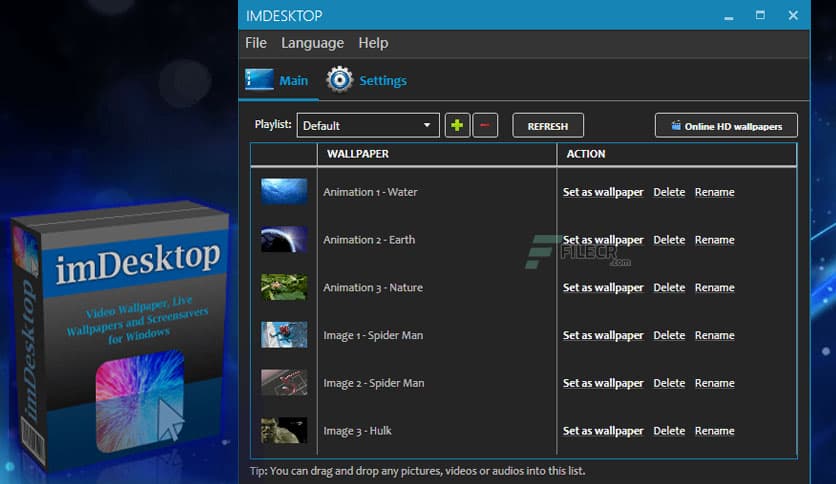The width and height of the screenshot is (836, 484).
Task: Set Animation 1 - Water as wallpaper
Action: (x=603, y=192)
